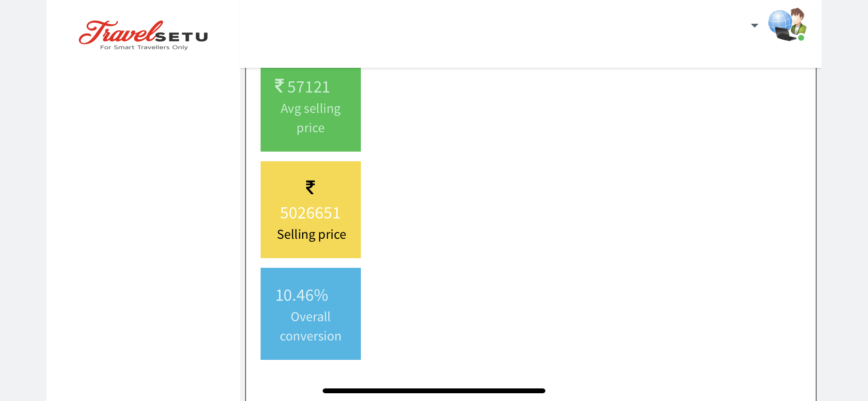Select the 57121 amount value
This screenshot has width=868, height=401.
pos(309,87)
